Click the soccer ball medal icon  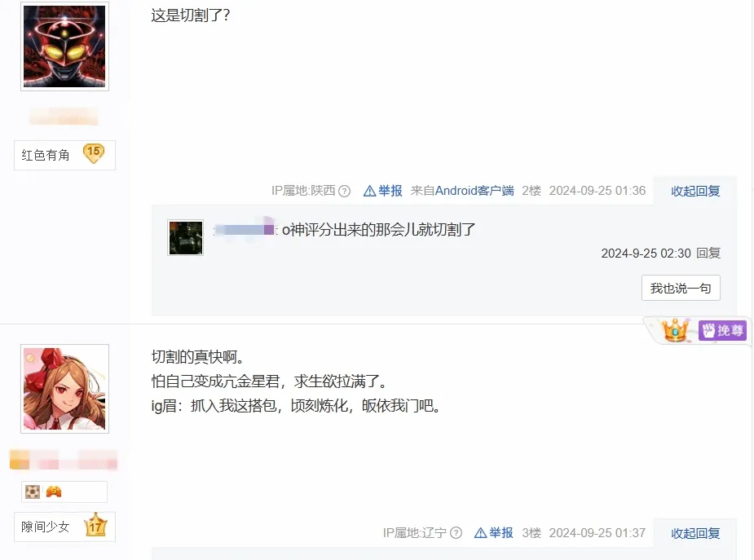click(x=33, y=492)
